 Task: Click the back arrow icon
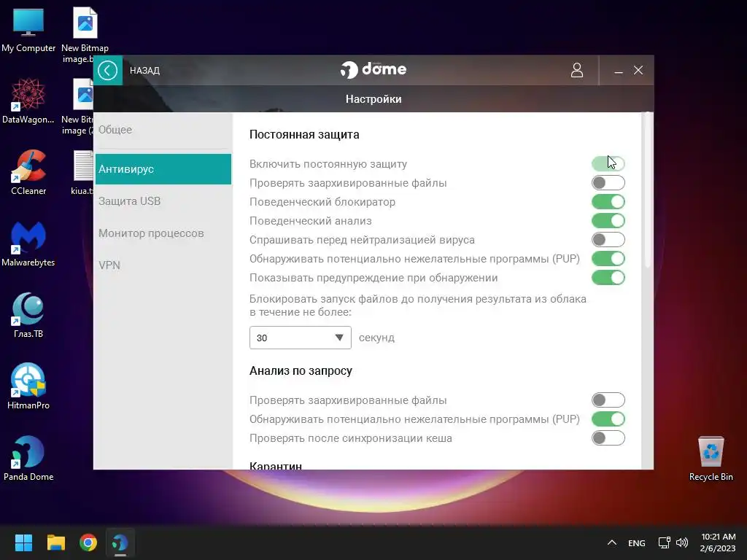click(108, 71)
